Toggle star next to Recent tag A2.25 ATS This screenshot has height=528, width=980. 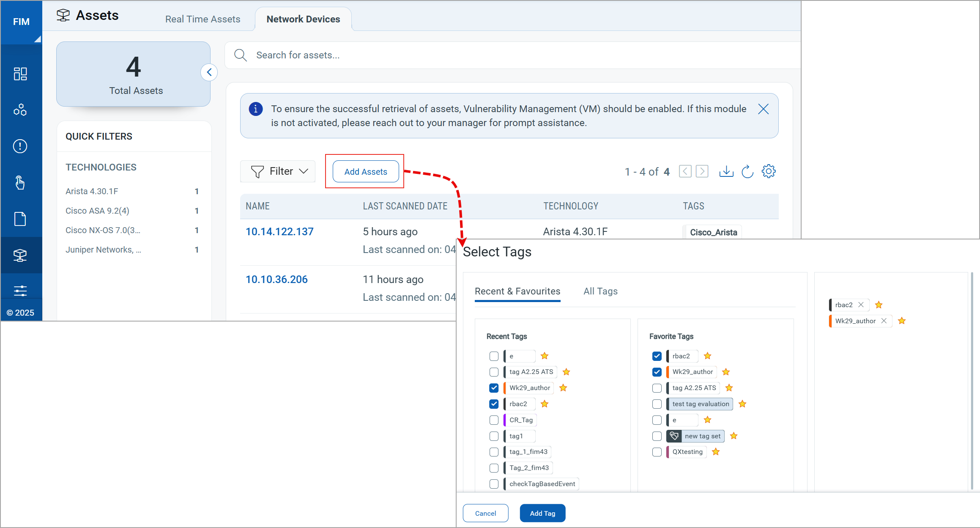(567, 372)
